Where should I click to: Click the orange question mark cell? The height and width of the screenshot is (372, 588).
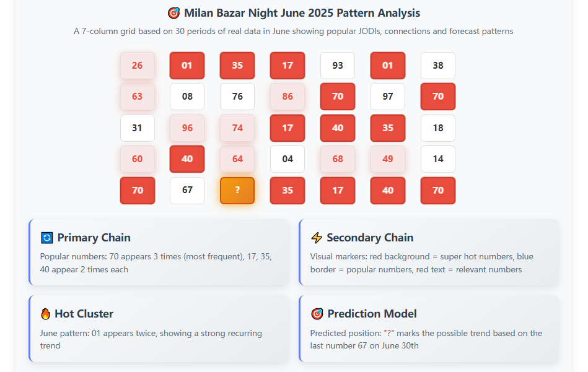(x=237, y=190)
